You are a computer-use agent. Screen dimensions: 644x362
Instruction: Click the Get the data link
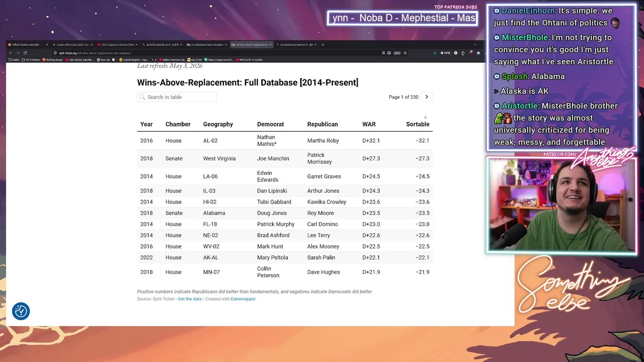pos(190,299)
